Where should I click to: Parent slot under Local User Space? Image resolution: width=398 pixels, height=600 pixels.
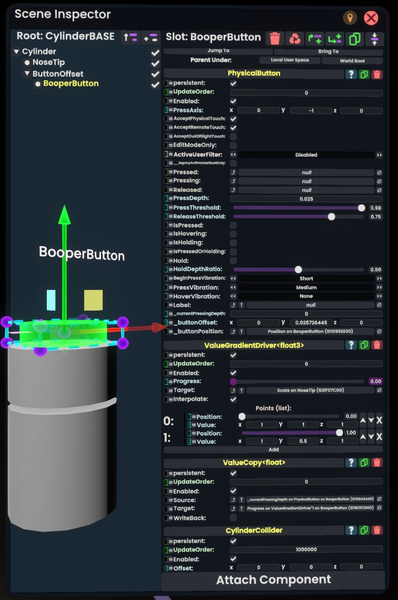tap(290, 60)
